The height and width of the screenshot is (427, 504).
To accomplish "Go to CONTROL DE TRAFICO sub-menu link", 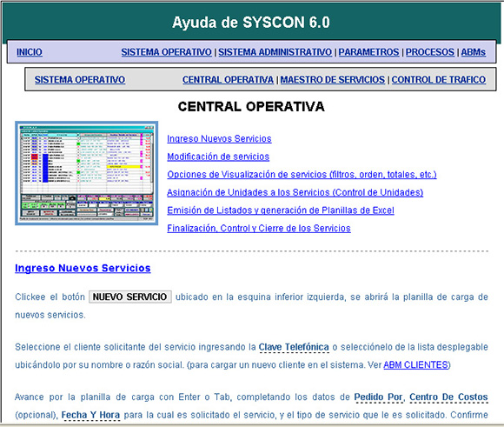I will tap(439, 79).
